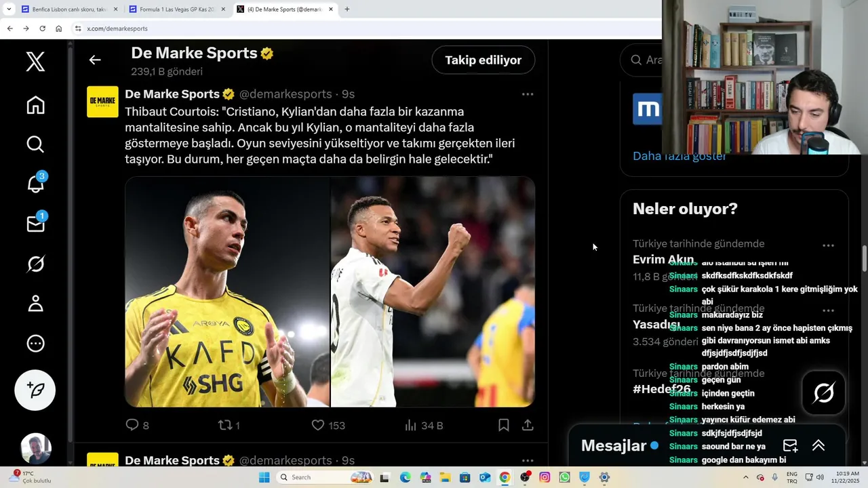Screen dimensions: 868x488
Task: Open more options for Yasadışı trend
Action: point(828,310)
